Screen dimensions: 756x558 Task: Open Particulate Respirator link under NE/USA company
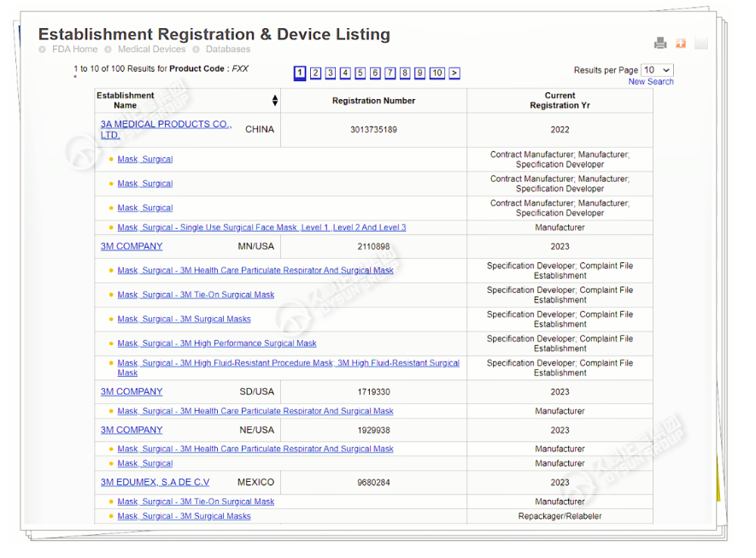point(255,449)
